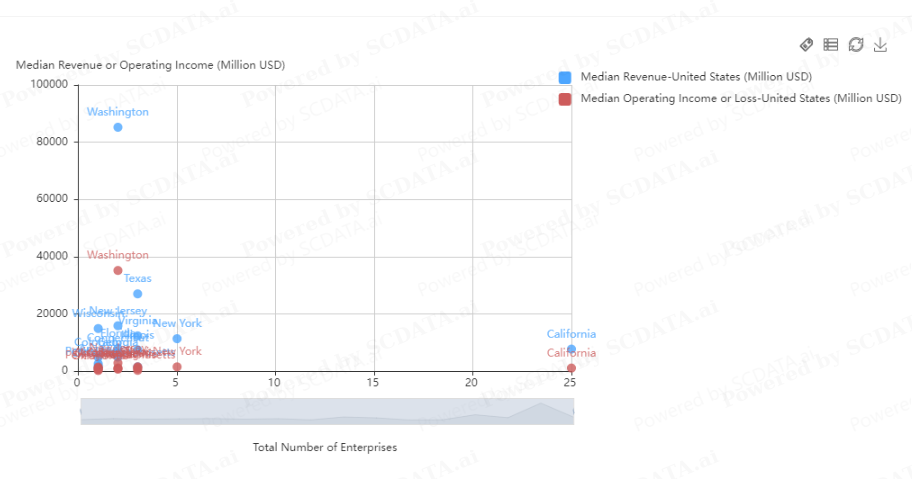The height and width of the screenshot is (479, 912).
Task: Click the blue Median Revenue legend swatch
Action: tap(565, 77)
